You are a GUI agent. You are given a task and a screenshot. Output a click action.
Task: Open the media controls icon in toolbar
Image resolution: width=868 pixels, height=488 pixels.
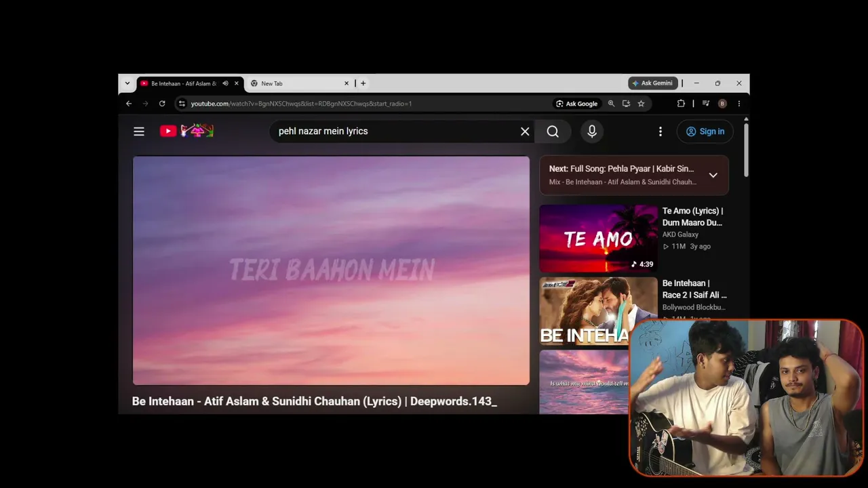point(706,104)
